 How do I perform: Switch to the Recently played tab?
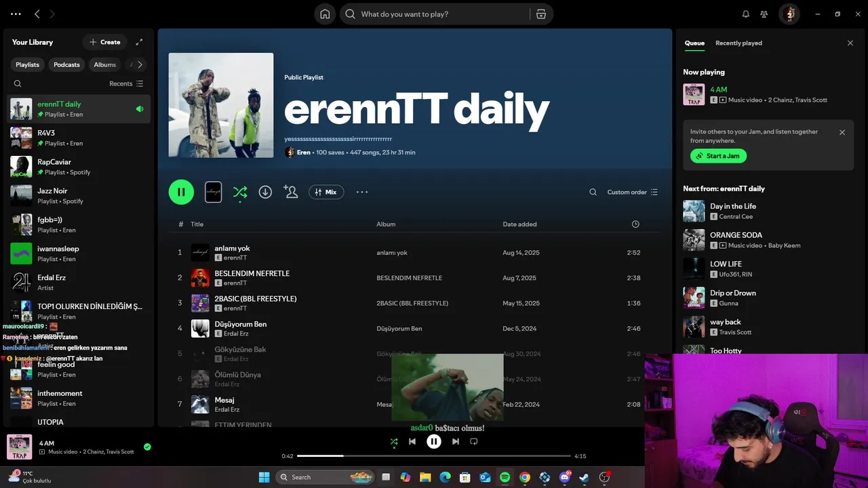coord(738,43)
